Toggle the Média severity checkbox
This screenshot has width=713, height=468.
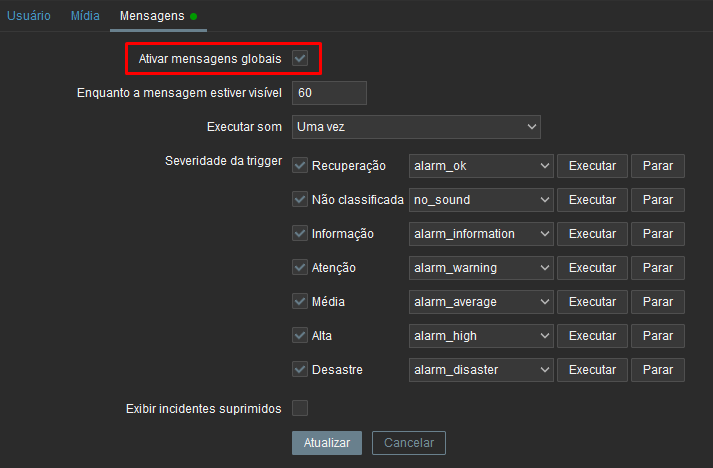(x=300, y=301)
